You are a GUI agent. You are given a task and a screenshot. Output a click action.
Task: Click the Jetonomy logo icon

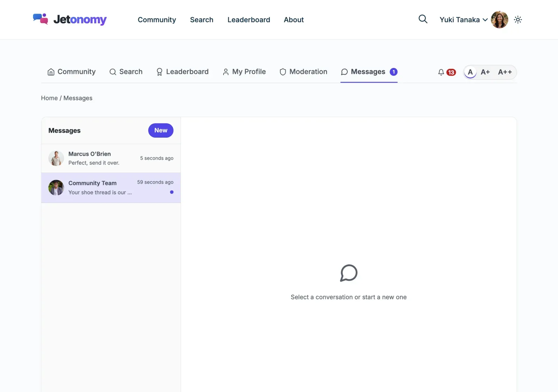[x=40, y=19]
